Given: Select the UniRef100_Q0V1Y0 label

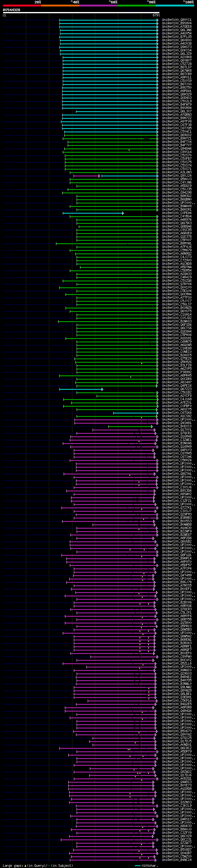Looking at the screenshot, I should click(x=177, y=287).
